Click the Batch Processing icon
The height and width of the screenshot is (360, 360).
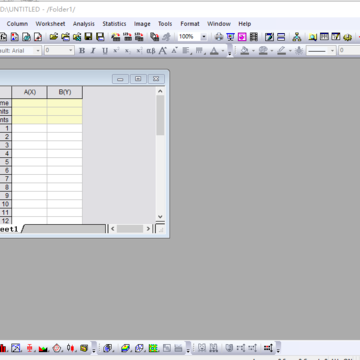(x=154, y=37)
